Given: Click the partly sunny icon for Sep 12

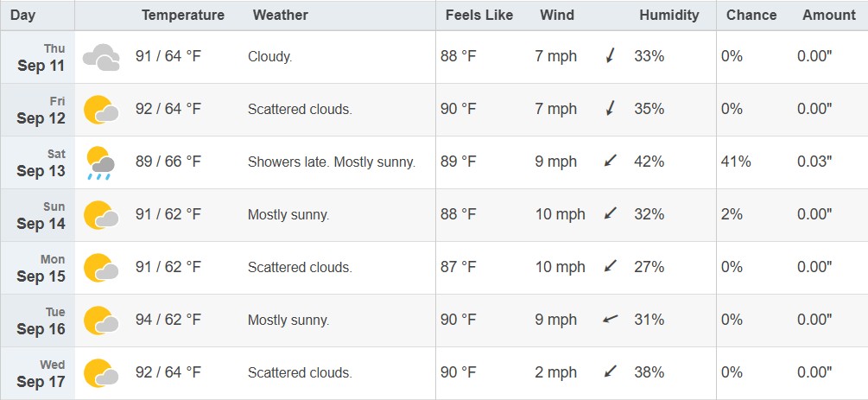Looking at the screenshot, I should (101, 110).
